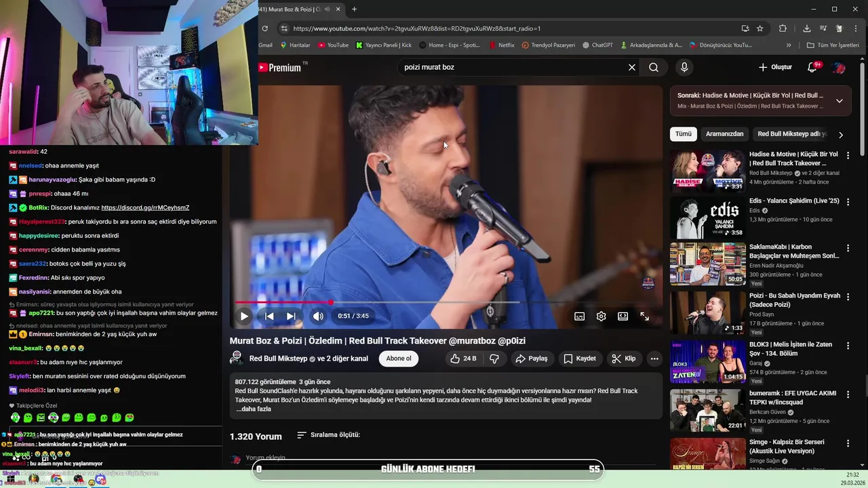Open browser extensions puzzle icon
The height and width of the screenshot is (488, 868).
(783, 28)
